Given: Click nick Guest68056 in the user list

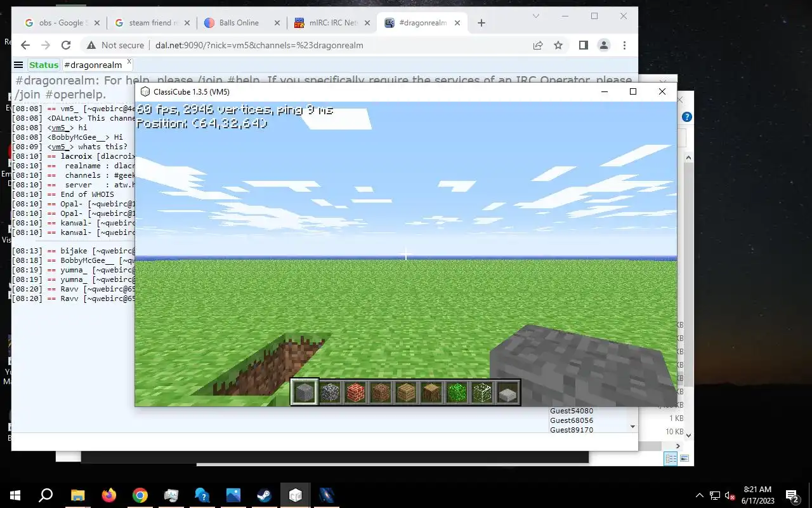Looking at the screenshot, I should point(572,420).
